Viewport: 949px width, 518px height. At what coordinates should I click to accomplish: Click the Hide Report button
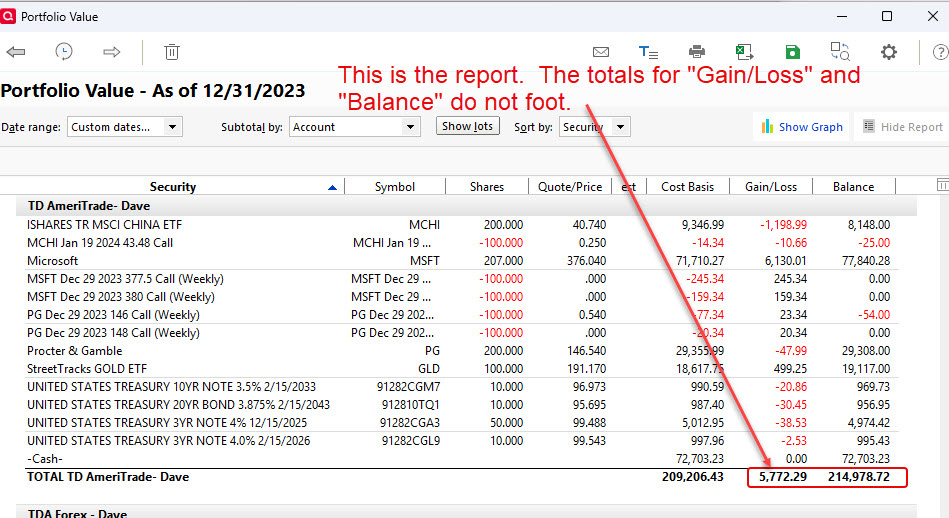(x=902, y=127)
